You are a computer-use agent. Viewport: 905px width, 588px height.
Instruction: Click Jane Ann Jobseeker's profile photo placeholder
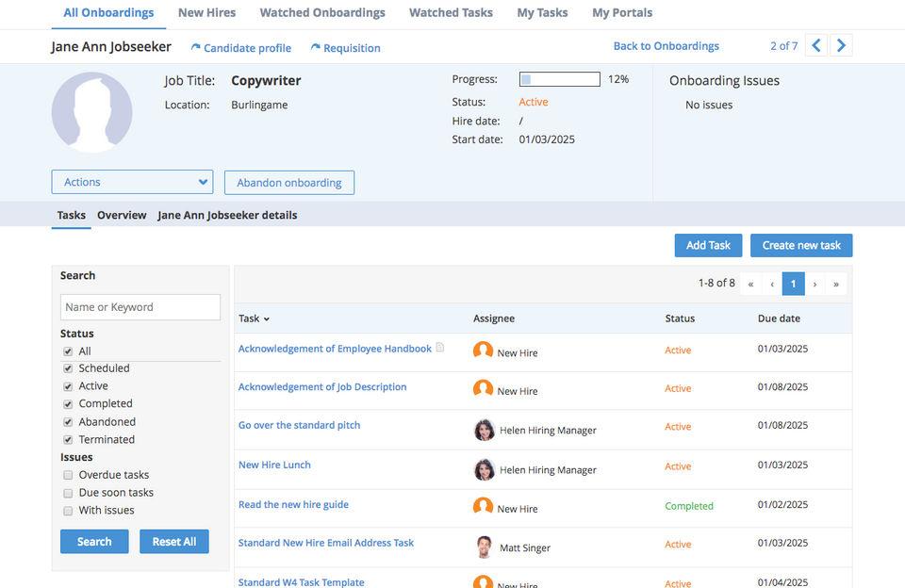pos(91,112)
